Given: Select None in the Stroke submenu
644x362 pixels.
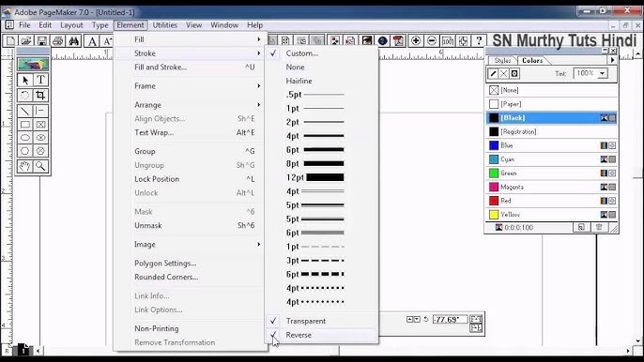Looking at the screenshot, I should click(x=322, y=67).
